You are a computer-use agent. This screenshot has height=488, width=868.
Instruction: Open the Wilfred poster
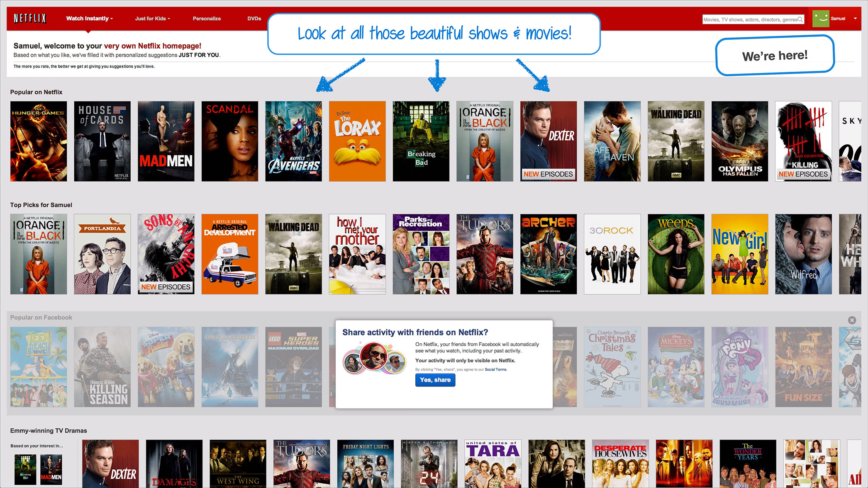804,254
